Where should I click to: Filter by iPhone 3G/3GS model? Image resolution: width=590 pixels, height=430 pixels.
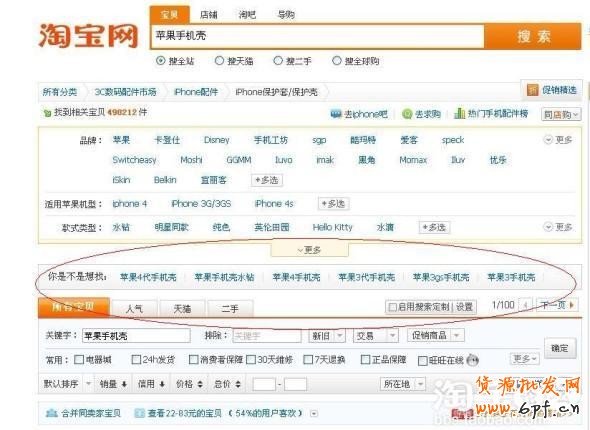(201, 204)
